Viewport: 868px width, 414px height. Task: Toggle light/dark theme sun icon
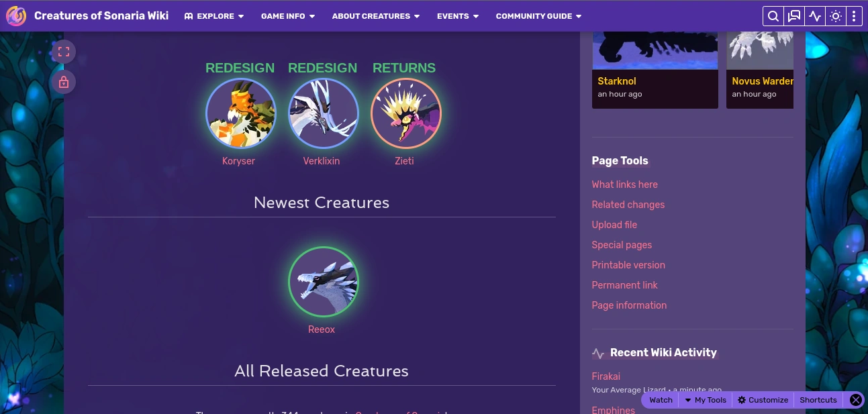(836, 16)
